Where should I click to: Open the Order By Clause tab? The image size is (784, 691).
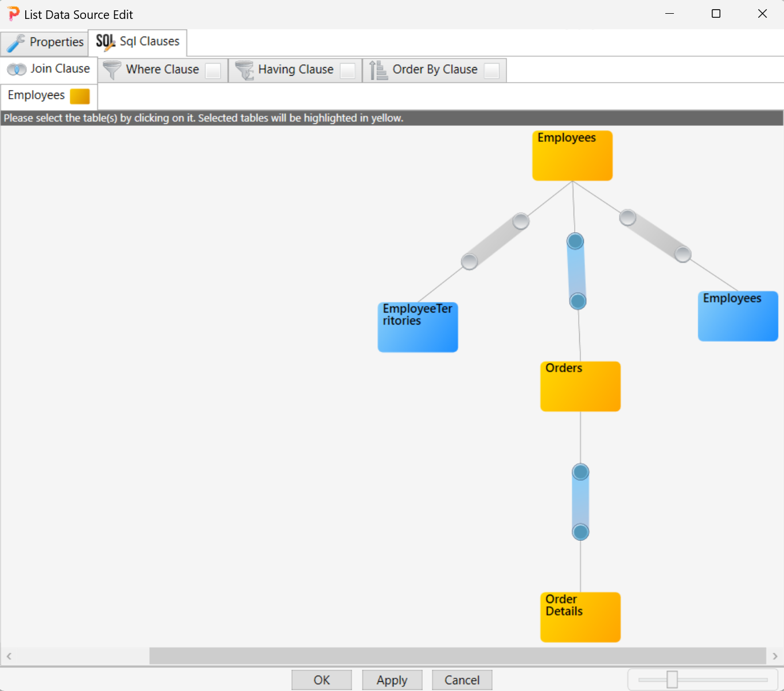pos(435,70)
